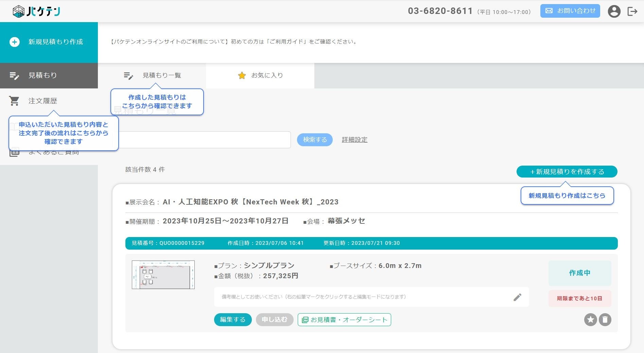Delete the quote with the trash icon
This screenshot has height=353, width=644.
pos(605,320)
